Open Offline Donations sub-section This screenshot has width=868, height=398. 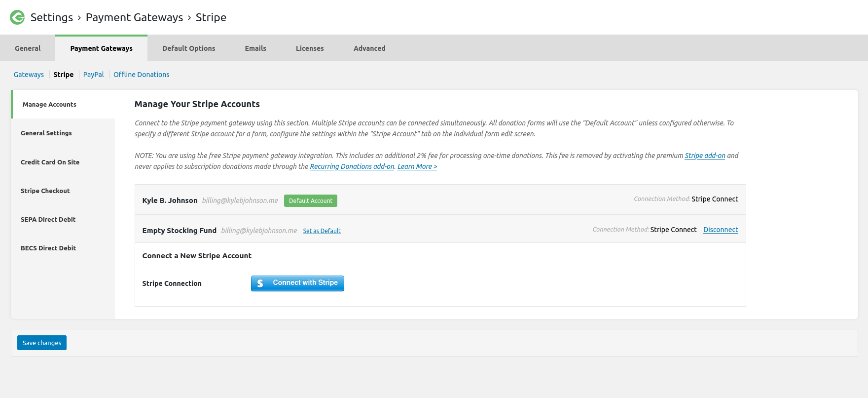point(141,75)
